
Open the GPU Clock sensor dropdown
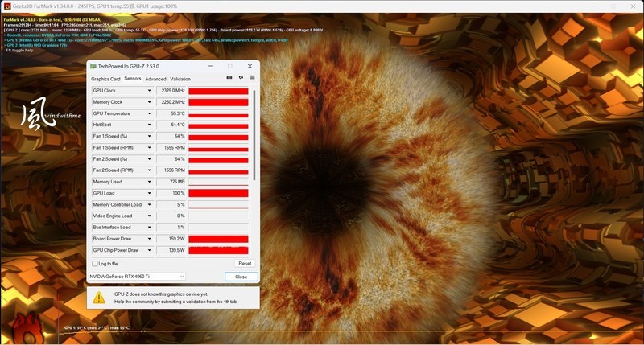click(149, 91)
